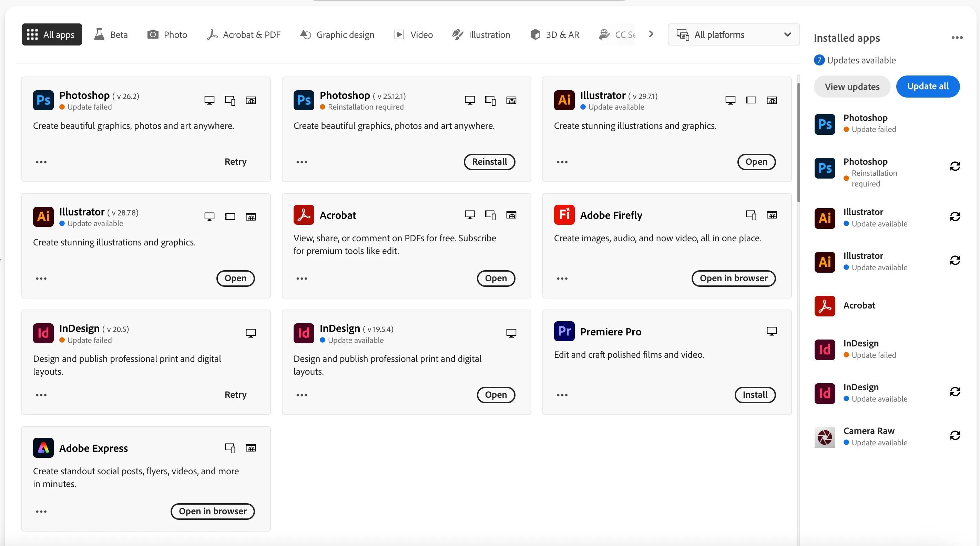Click the Camera Raw refresh icon in sidebar
This screenshot has width=980, height=546.
pos(955,435)
